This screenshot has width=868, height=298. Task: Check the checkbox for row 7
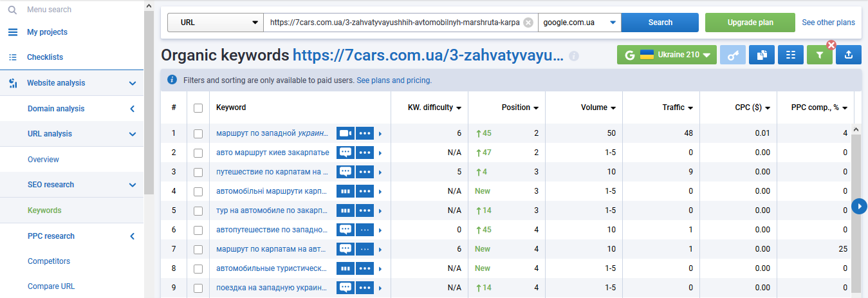click(198, 250)
